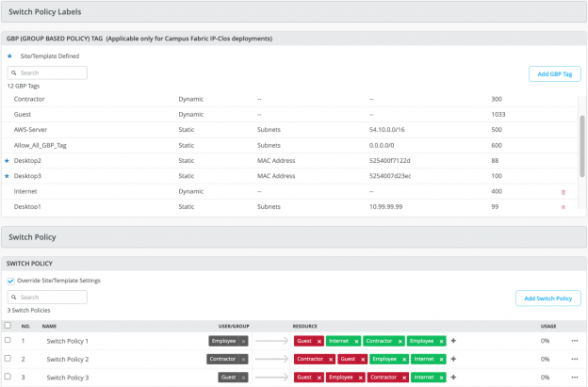
Task: Open the AWS-Server tag row
Action: 35,129
